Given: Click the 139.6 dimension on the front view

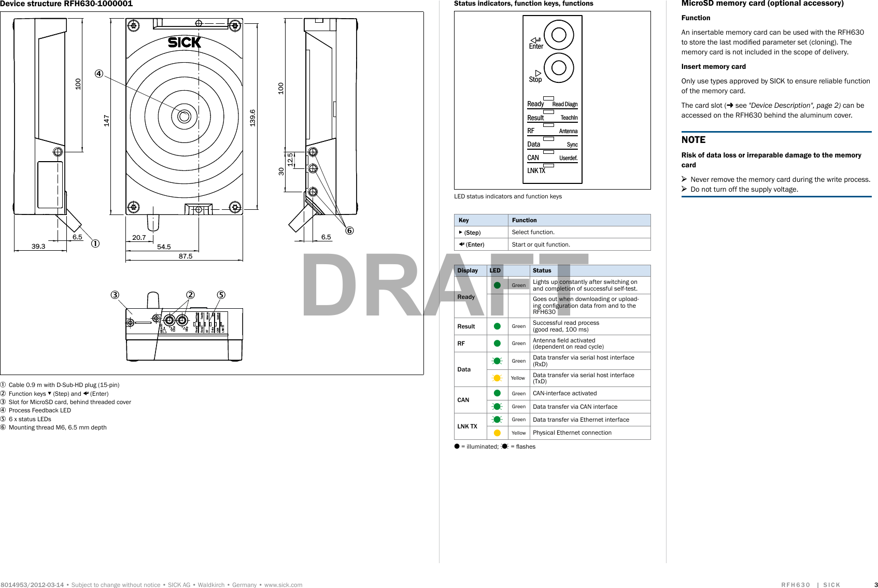Looking at the screenshot, I should click(x=252, y=118).
